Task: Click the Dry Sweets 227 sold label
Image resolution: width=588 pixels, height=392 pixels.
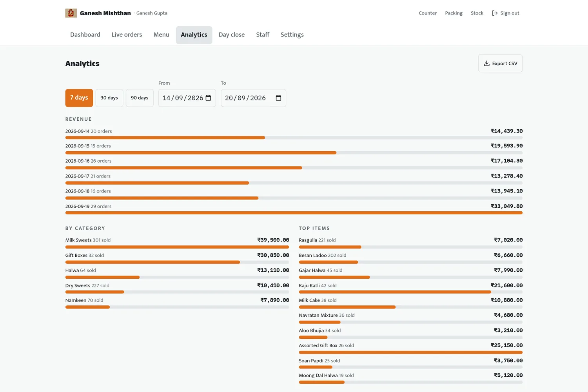Action: pyautogui.click(x=87, y=286)
